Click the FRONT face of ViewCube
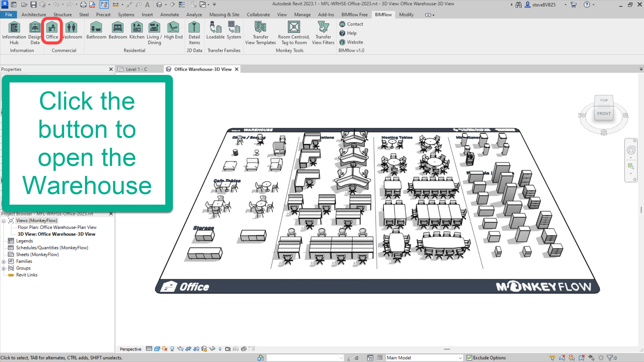The image size is (644, 362). coord(603,114)
